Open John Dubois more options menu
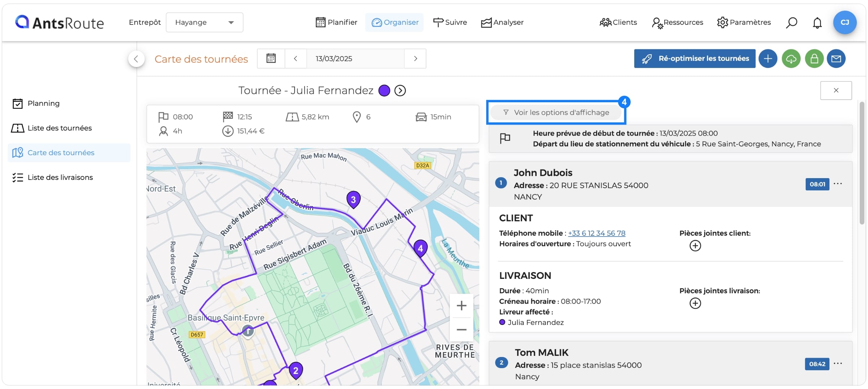The height and width of the screenshot is (389, 868). click(x=838, y=184)
